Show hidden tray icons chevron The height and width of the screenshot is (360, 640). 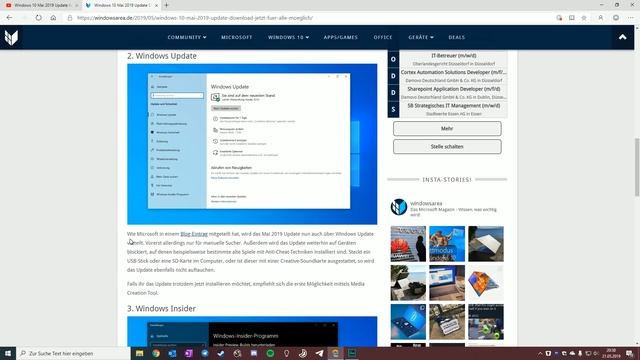tap(540, 353)
